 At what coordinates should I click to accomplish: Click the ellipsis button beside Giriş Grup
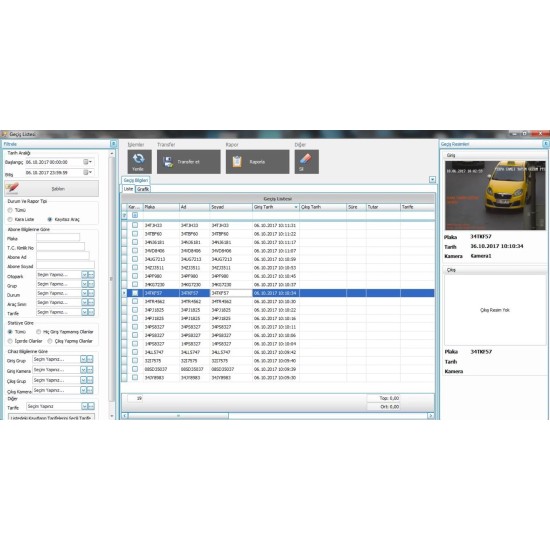click(x=90, y=359)
